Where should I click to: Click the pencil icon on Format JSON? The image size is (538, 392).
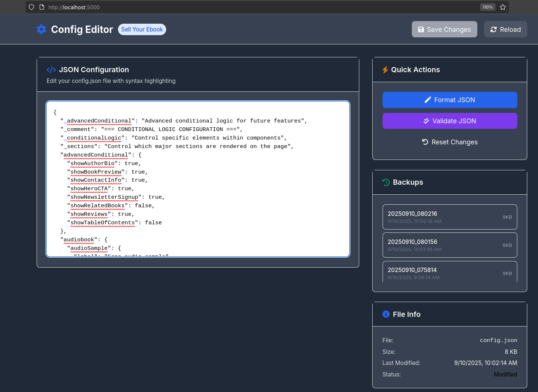tap(428, 100)
